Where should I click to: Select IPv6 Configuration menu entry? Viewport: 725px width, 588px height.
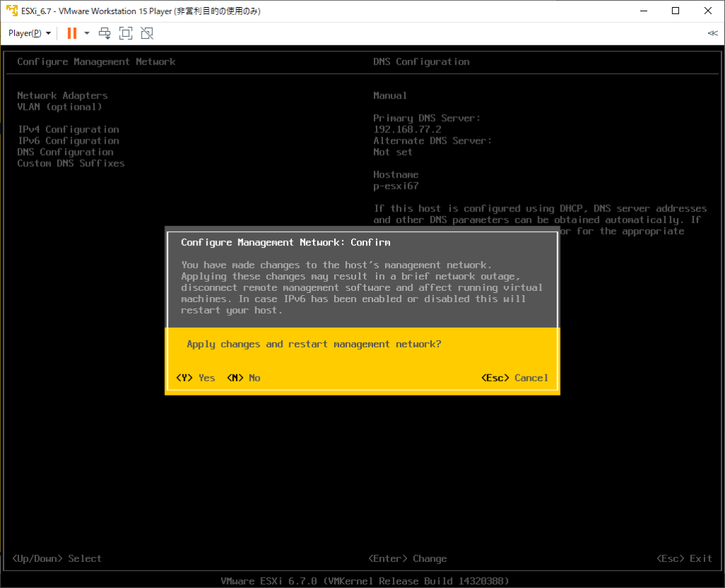point(68,141)
